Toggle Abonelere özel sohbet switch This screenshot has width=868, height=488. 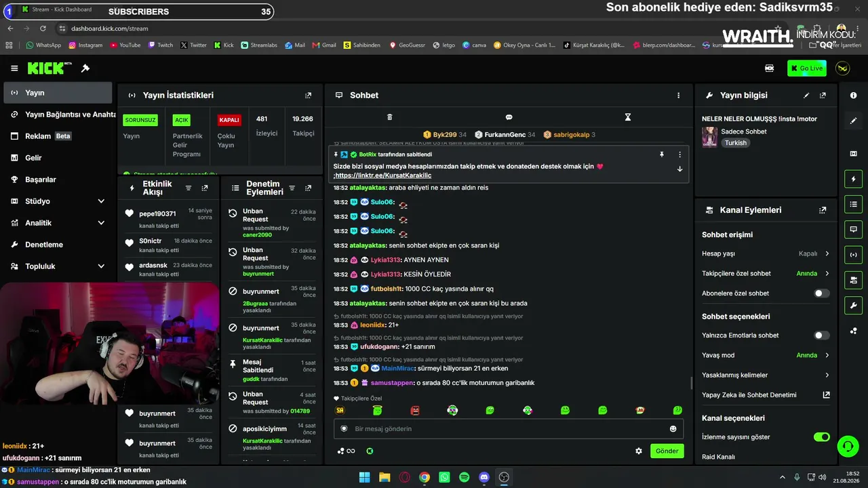click(x=821, y=293)
